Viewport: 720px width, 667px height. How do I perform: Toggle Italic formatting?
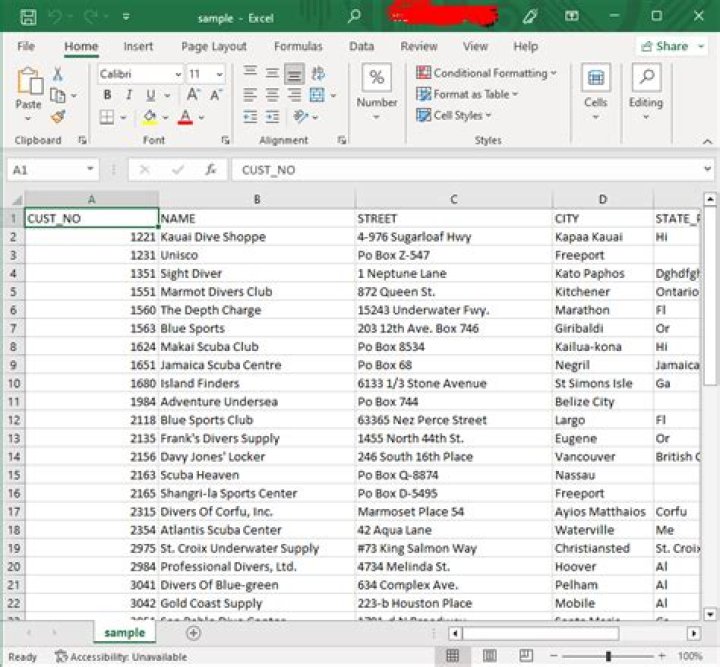(128, 96)
